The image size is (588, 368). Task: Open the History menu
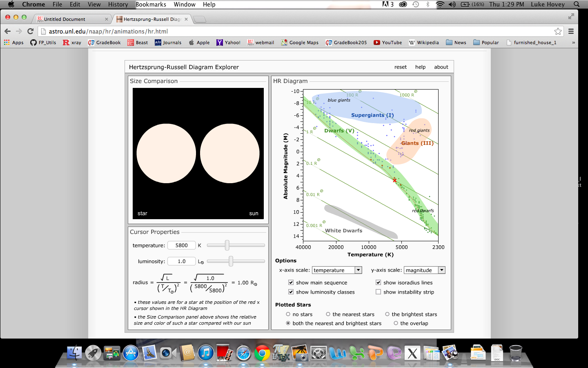[x=118, y=4]
